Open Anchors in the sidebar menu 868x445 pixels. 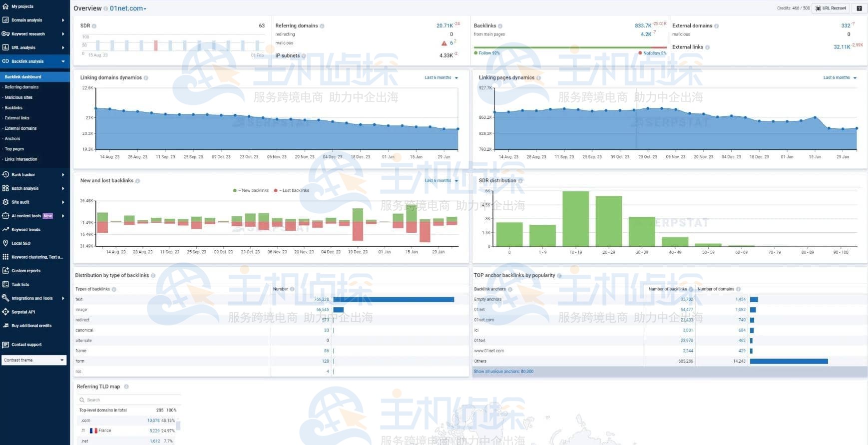tap(12, 139)
